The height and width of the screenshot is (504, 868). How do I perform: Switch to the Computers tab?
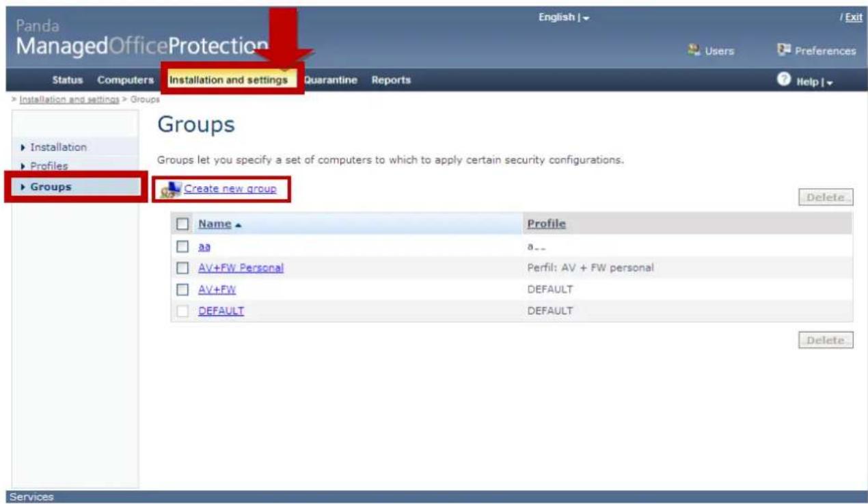(x=125, y=80)
